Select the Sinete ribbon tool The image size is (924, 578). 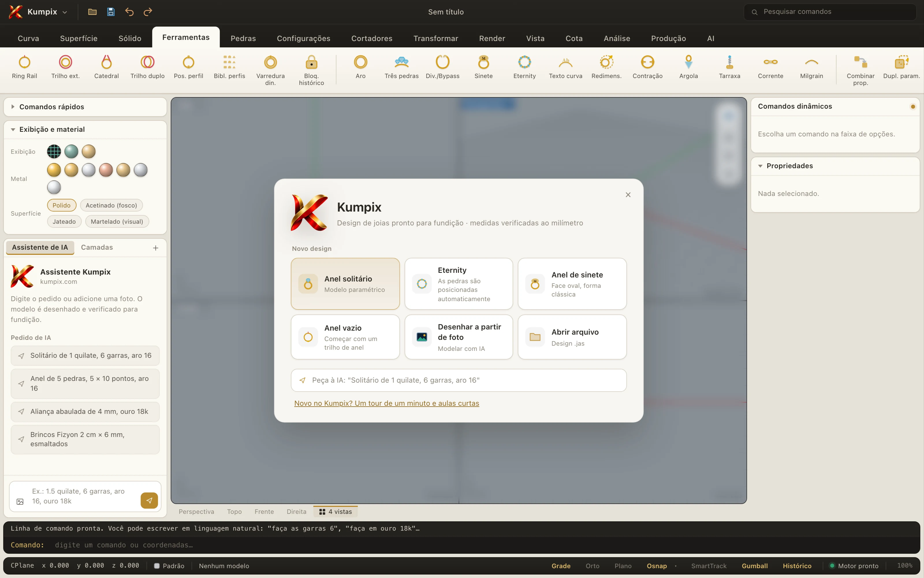coord(483,67)
